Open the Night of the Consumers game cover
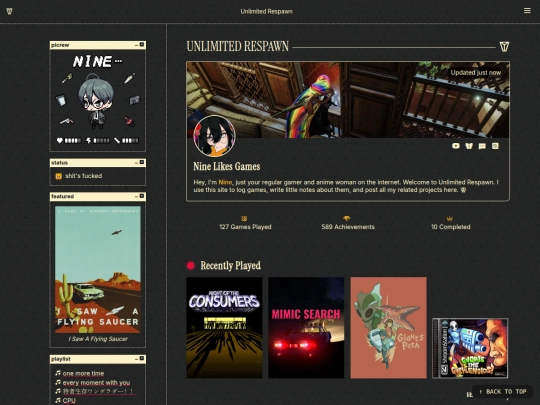The height and width of the screenshot is (405, 540). 224,328
